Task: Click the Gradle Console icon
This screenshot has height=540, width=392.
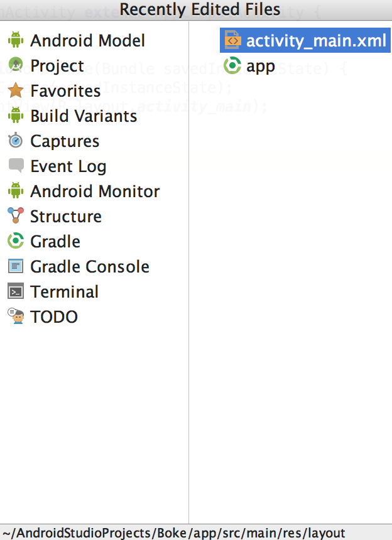Action: pyautogui.click(x=16, y=266)
